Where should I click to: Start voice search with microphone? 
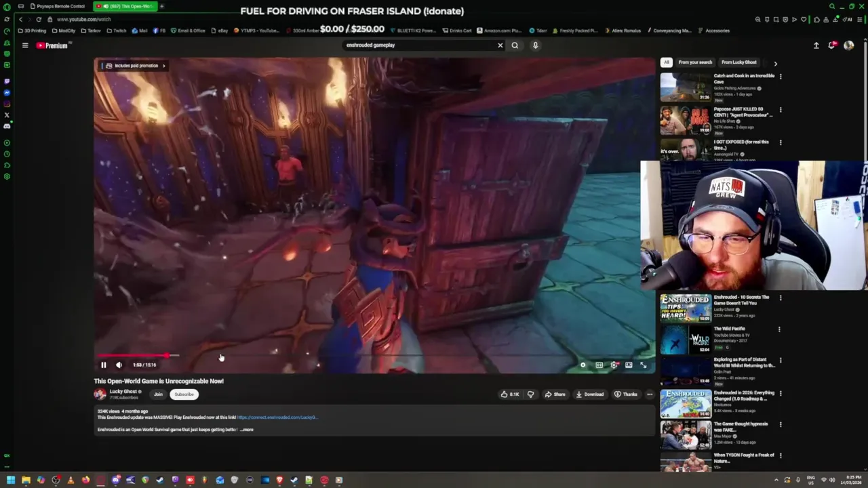click(535, 45)
